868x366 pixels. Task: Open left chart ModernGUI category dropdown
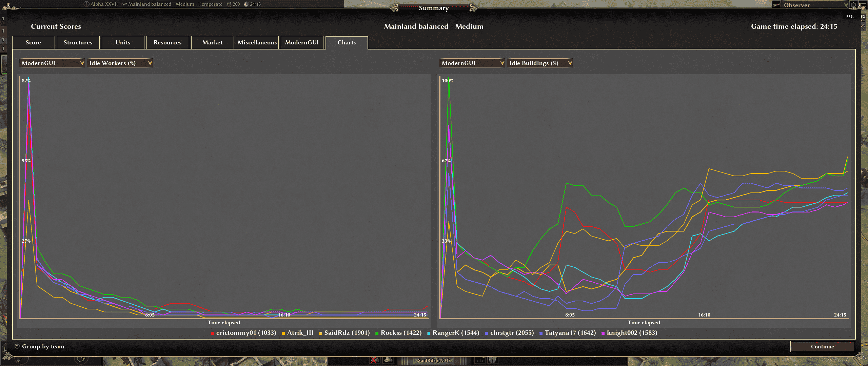(x=52, y=63)
